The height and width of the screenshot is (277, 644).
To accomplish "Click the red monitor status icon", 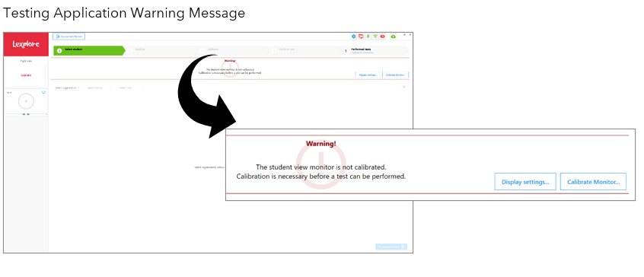I will [x=361, y=37].
